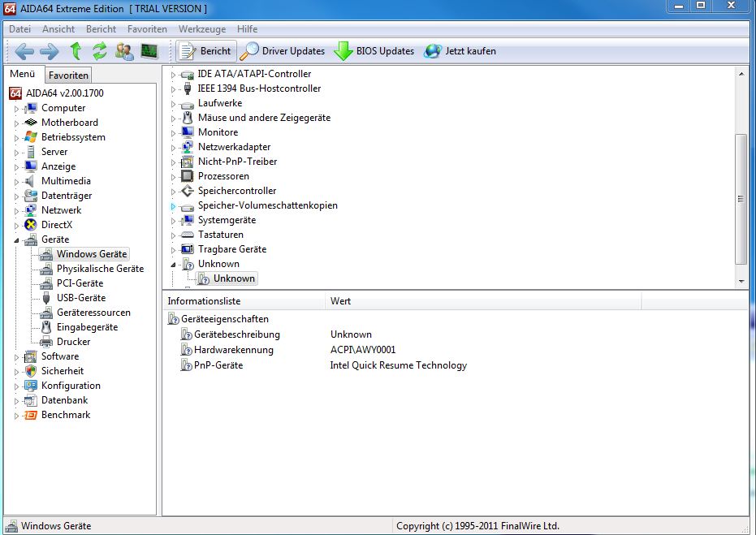Switch to the Favoriten tab
This screenshot has height=535, width=756.
[68, 76]
